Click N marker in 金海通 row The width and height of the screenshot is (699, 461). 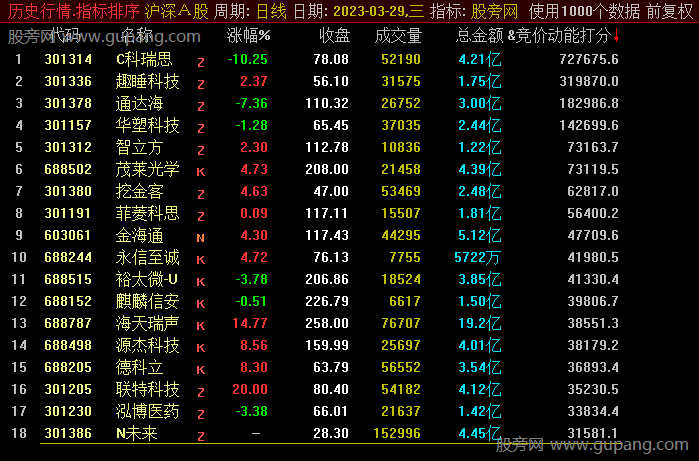point(201,238)
